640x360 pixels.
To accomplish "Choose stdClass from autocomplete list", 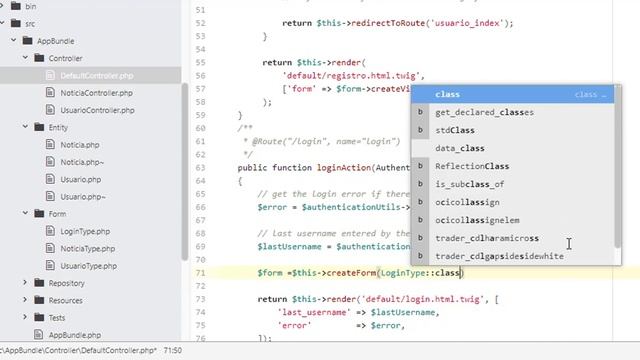I will (x=513, y=130).
